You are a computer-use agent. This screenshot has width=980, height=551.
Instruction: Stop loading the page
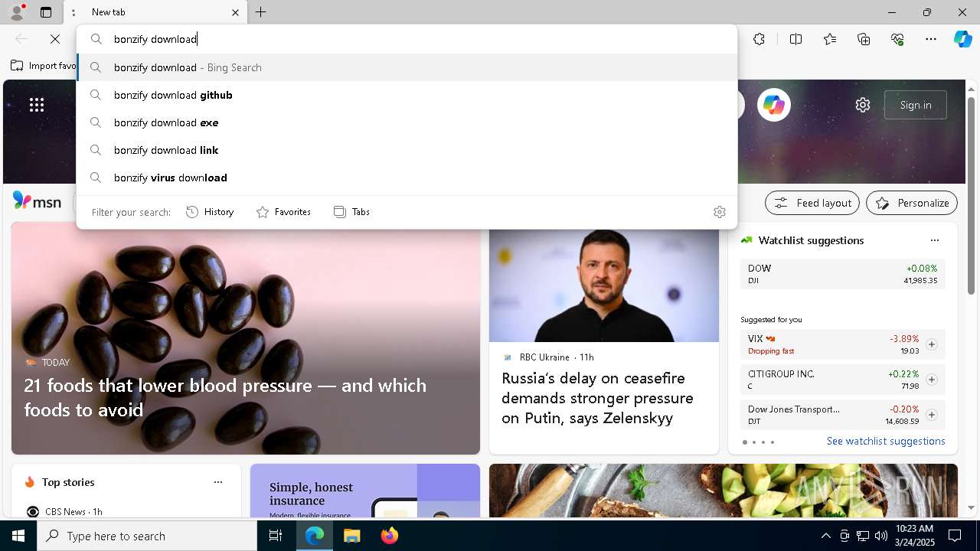pos(55,39)
